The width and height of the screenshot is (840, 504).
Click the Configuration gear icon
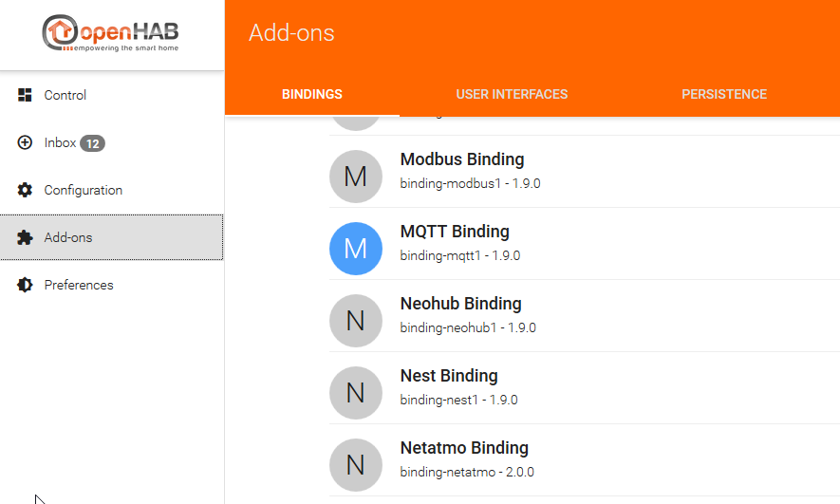25,190
